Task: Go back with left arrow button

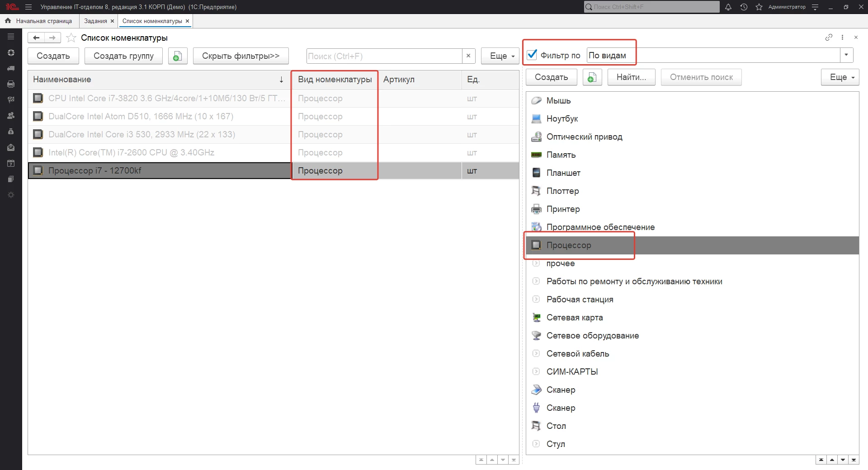Action: [36, 38]
